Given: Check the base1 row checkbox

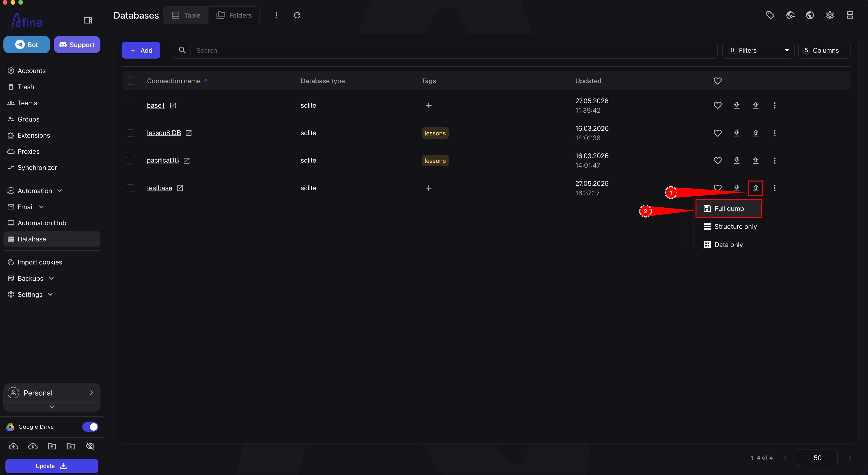Looking at the screenshot, I should pos(130,106).
